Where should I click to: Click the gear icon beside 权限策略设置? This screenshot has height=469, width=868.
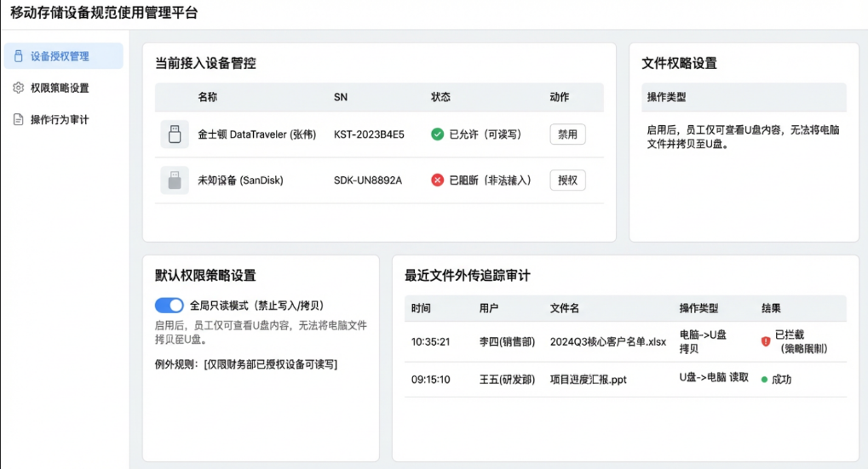pos(18,88)
